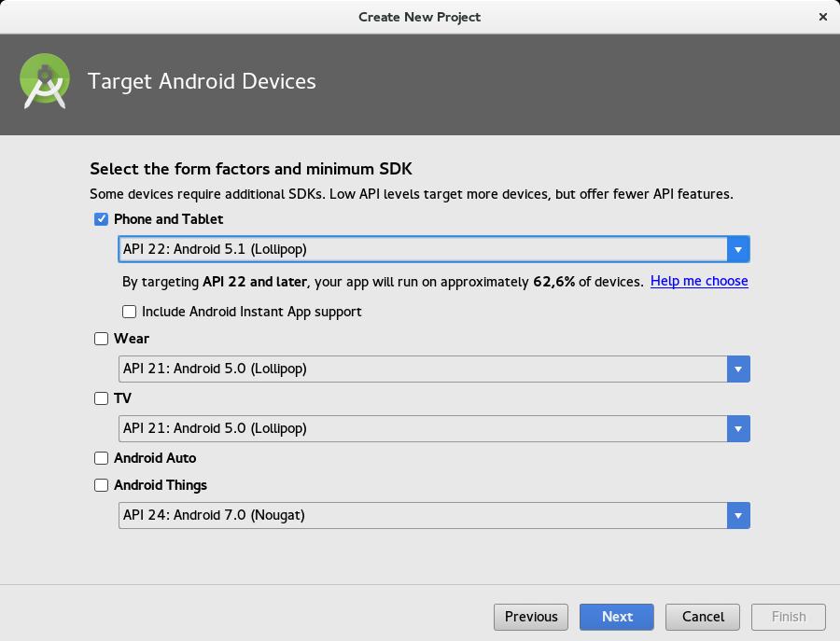Screen dimensions: 840x641
Task: Enable the Android Auto checkbox
Action: pyautogui.click(x=101, y=458)
